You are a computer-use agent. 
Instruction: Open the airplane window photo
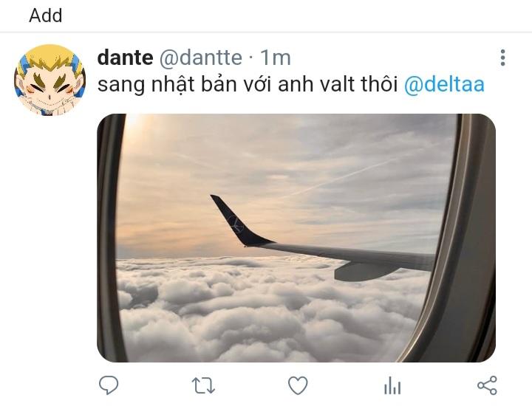(x=296, y=238)
